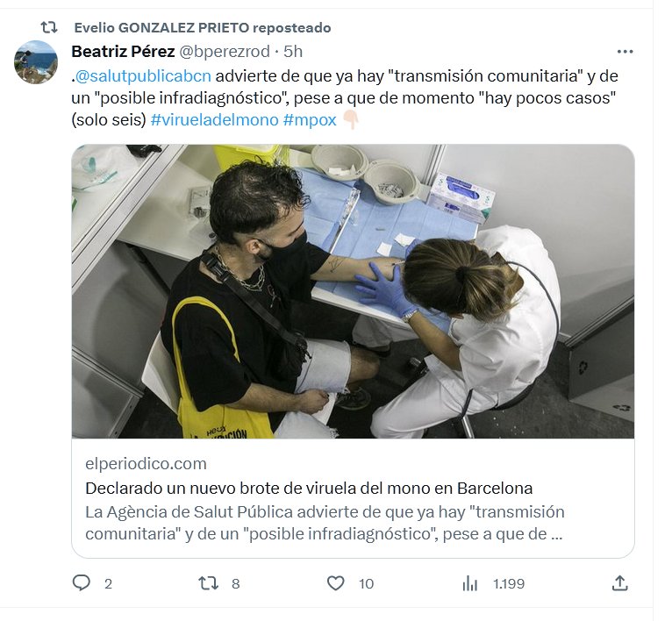672x621 pixels.
Task: Open view analytics bar chart icon
Action: click(x=469, y=583)
